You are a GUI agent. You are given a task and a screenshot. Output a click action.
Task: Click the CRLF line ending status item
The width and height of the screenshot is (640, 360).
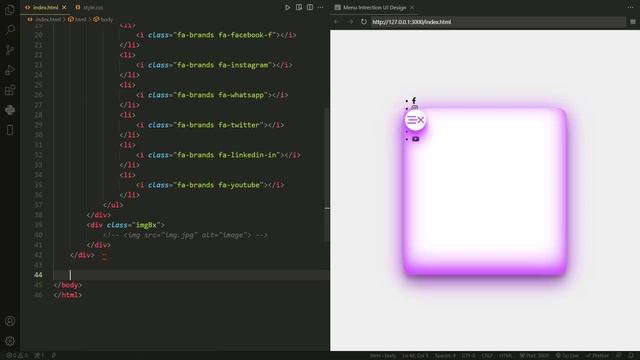(487, 356)
